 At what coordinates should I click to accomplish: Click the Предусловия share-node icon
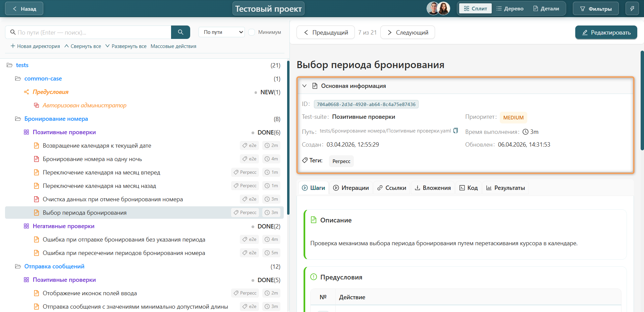click(x=26, y=92)
